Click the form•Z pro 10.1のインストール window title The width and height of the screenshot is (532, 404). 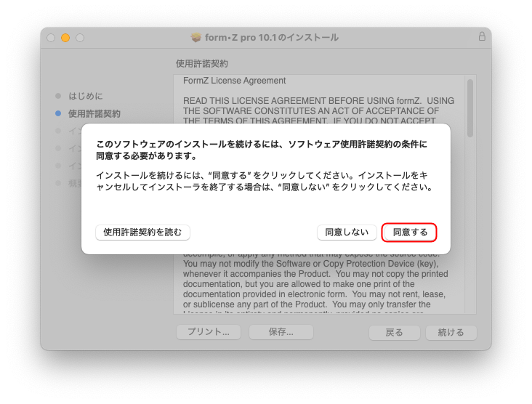tap(272, 37)
